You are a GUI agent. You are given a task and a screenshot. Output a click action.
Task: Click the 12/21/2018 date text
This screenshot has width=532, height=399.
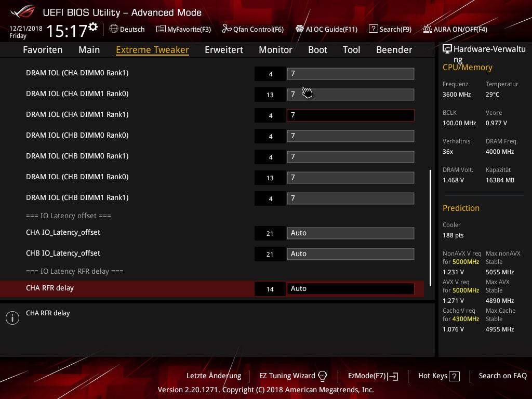(x=26, y=29)
